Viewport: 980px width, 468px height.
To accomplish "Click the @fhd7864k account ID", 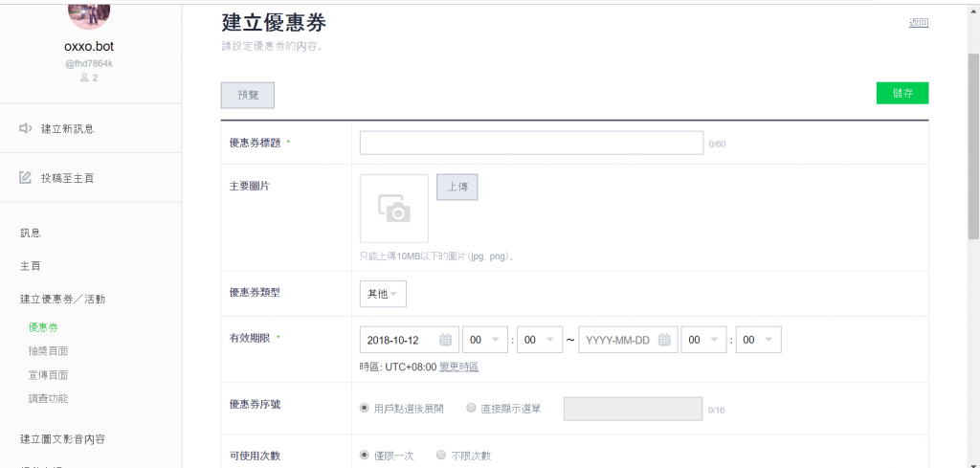I will [89, 64].
